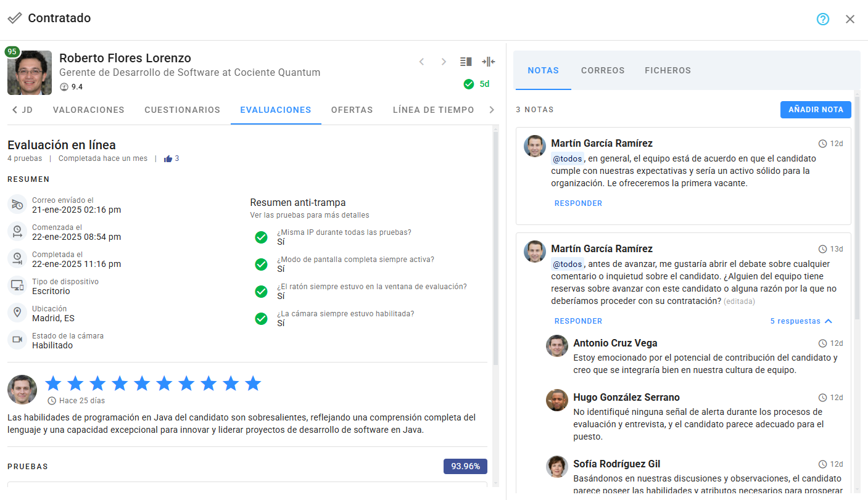Click the thumbs up likes icon
Screen dimensions: 868x500
168,158
